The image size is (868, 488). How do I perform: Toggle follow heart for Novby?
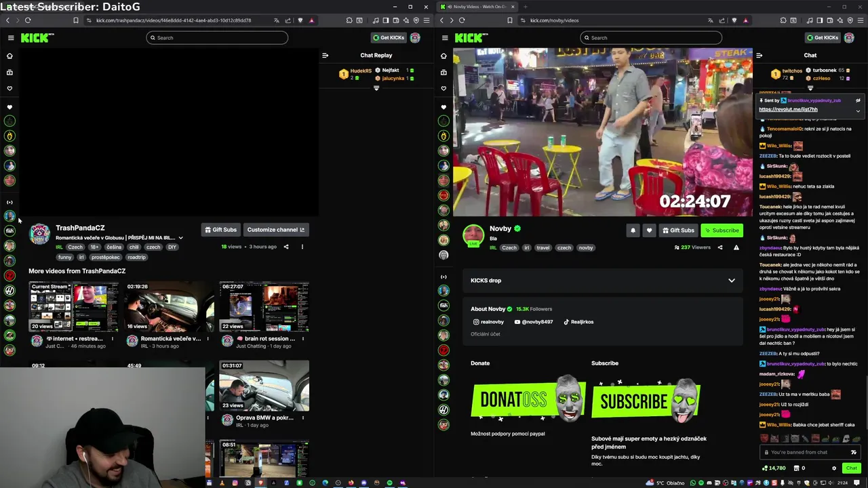(649, 230)
